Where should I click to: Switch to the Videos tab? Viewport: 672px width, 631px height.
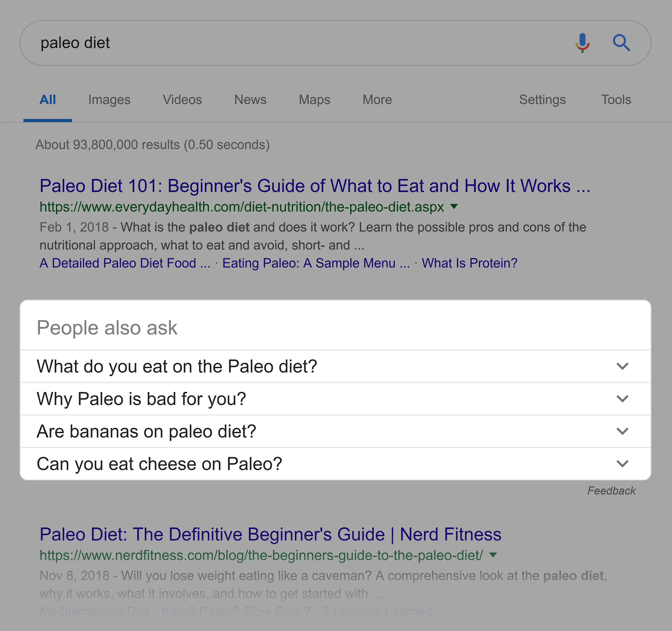pyautogui.click(x=182, y=100)
